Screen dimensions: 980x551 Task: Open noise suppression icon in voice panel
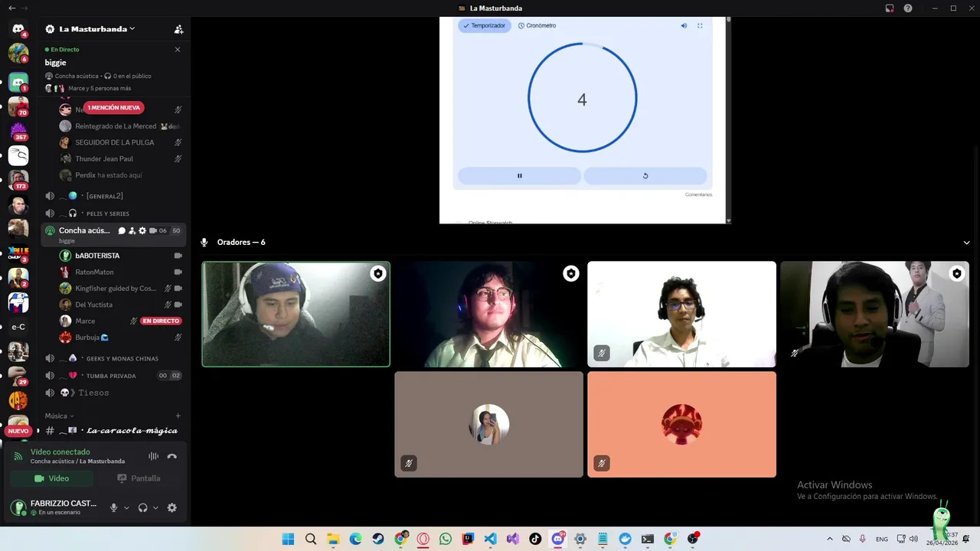tap(153, 456)
